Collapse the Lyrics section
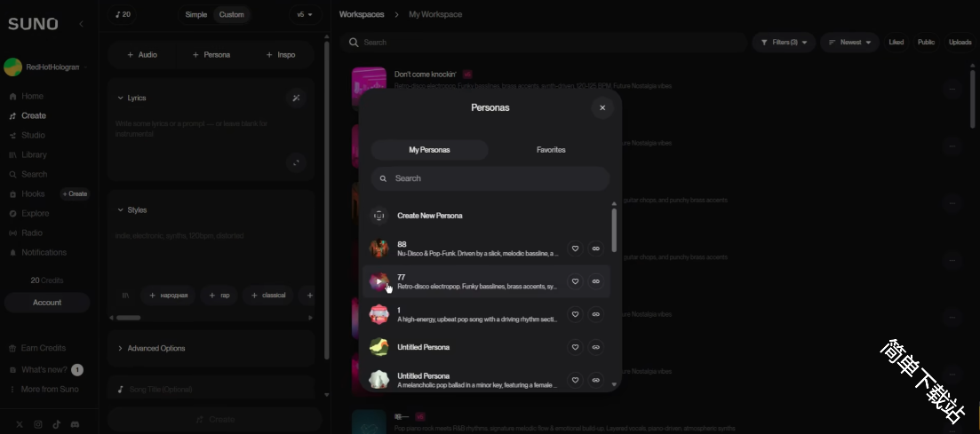 [x=121, y=98]
